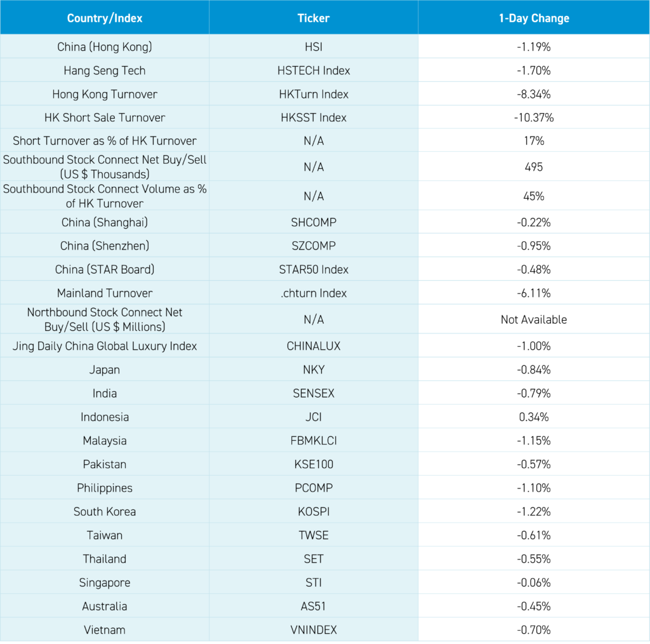Click the STI ticker cell
The width and height of the screenshot is (650, 644).
click(x=314, y=582)
